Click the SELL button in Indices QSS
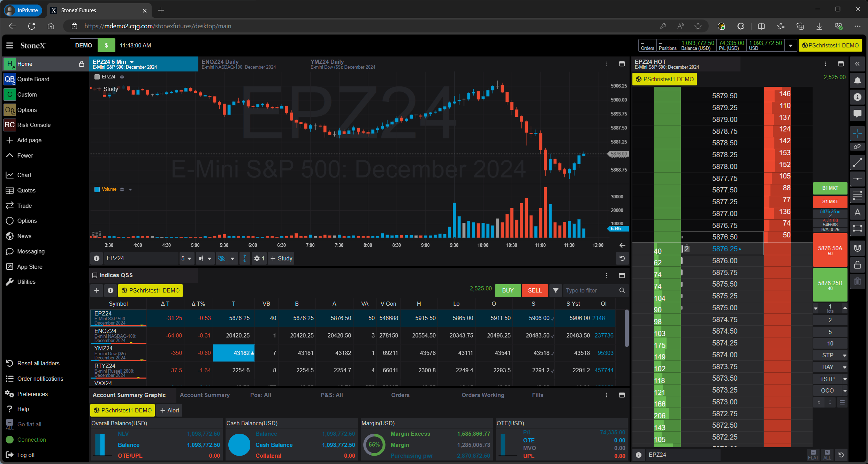The width and height of the screenshot is (868, 464). click(x=534, y=290)
